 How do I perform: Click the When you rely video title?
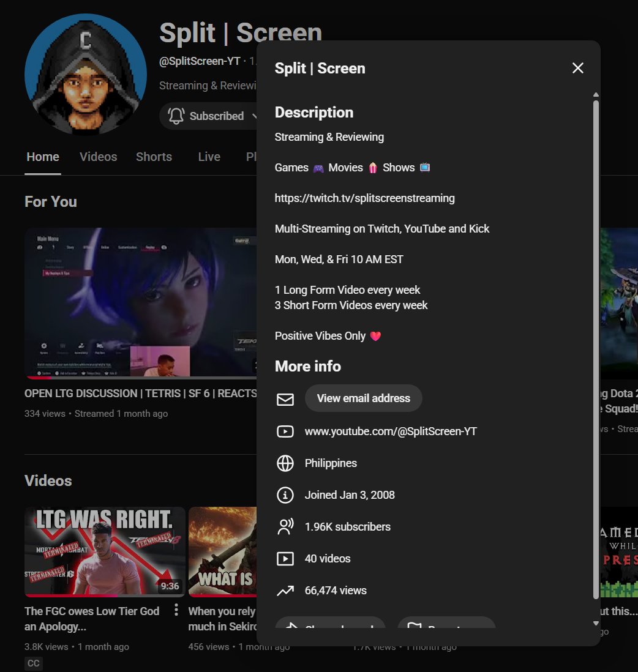tap(222, 618)
